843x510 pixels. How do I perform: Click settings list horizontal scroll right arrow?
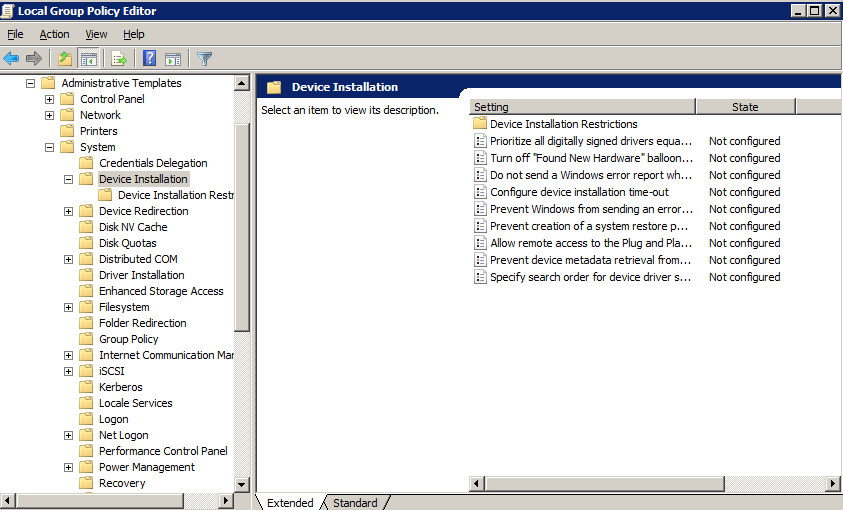tap(833, 484)
